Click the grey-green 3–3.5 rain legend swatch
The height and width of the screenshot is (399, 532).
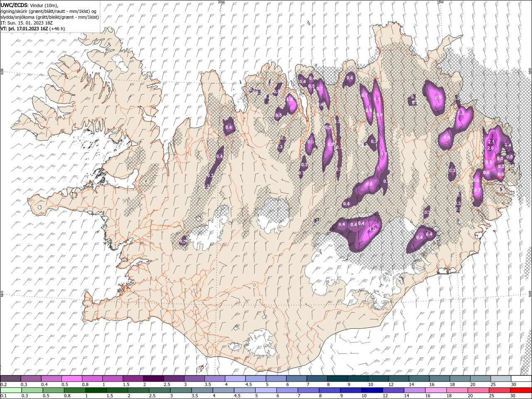[181, 390]
